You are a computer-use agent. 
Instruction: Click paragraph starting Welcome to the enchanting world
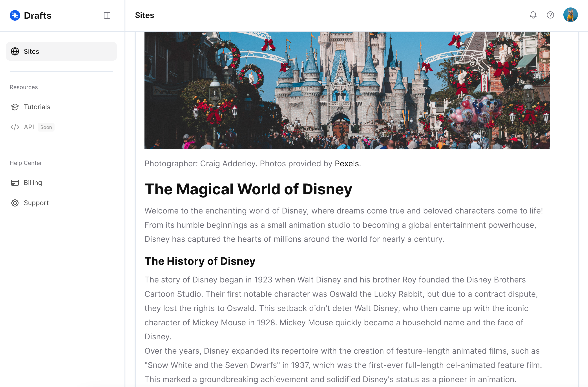click(x=344, y=225)
